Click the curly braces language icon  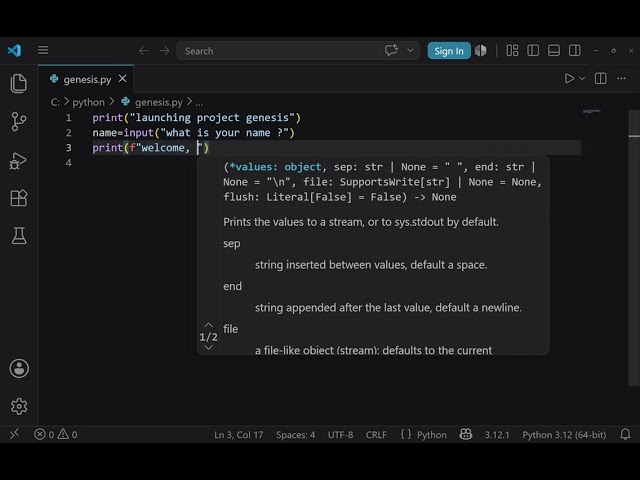[x=406, y=434]
